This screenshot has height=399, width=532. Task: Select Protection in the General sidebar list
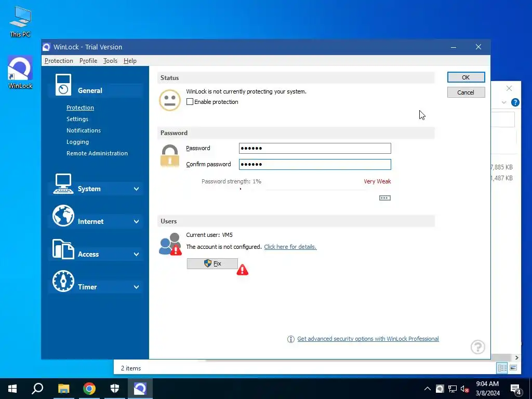pos(80,108)
